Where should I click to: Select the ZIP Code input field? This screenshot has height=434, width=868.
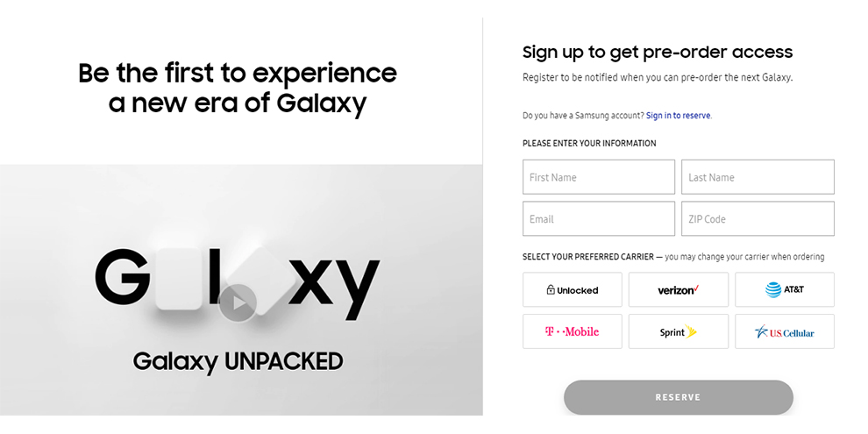758,218
